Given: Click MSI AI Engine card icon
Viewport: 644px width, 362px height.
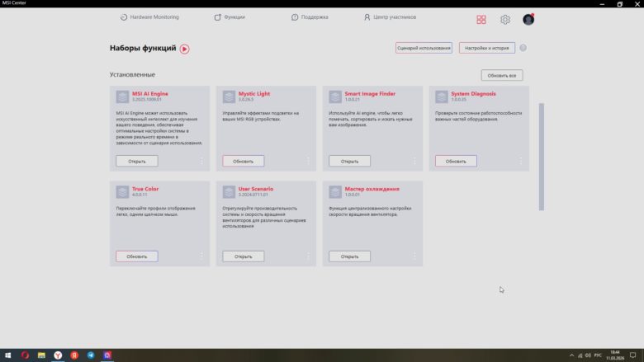Looking at the screenshot, I should 122,96.
